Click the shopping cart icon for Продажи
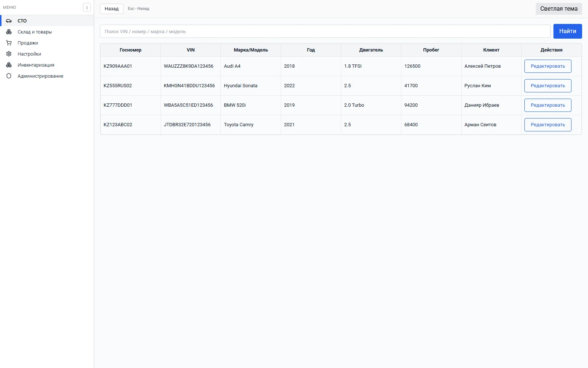The image size is (588, 368). [9, 43]
